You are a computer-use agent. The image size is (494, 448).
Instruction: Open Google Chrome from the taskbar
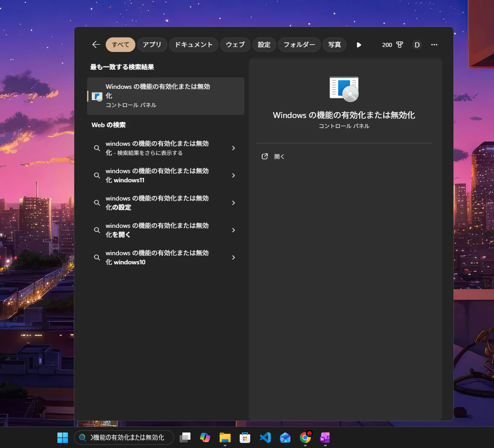click(305, 438)
